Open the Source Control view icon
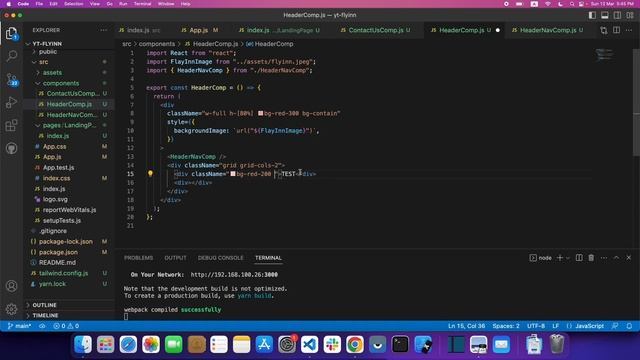Viewport: 640px width, 360px height. point(11,79)
